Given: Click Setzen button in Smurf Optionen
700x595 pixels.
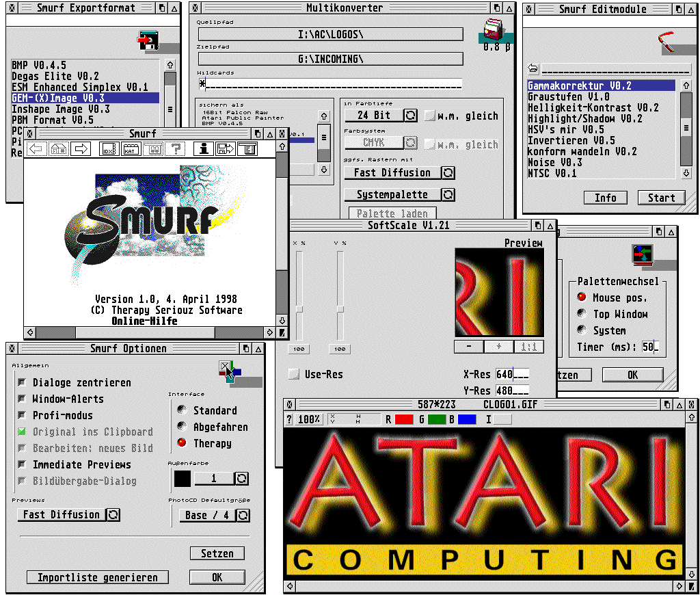Looking at the screenshot, I should click(217, 553).
